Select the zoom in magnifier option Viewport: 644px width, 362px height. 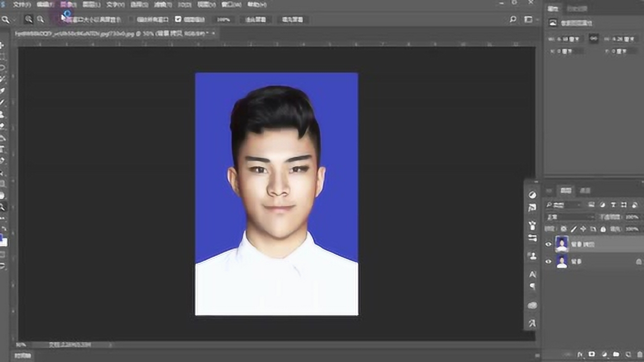(x=29, y=20)
